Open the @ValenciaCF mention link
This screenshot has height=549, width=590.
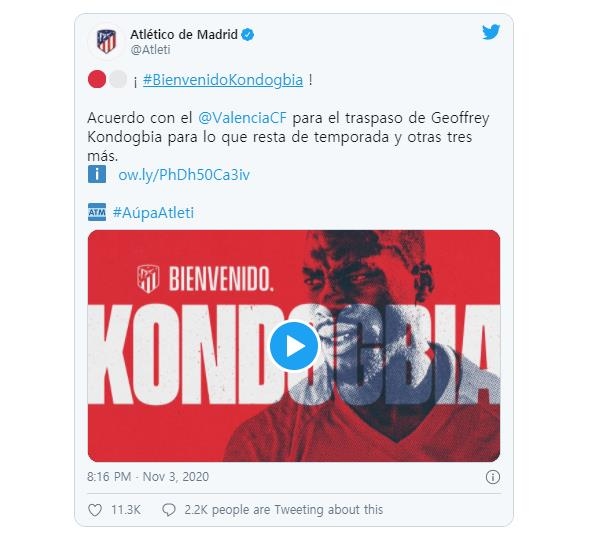242,118
